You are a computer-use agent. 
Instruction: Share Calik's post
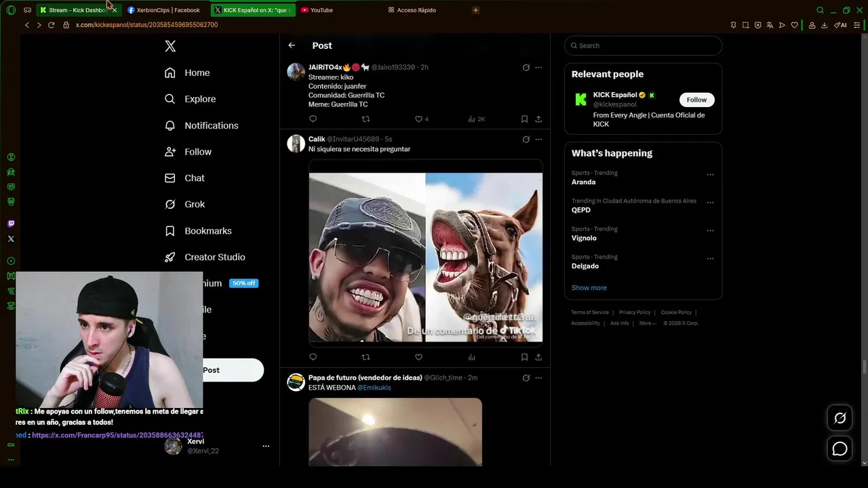coord(538,357)
